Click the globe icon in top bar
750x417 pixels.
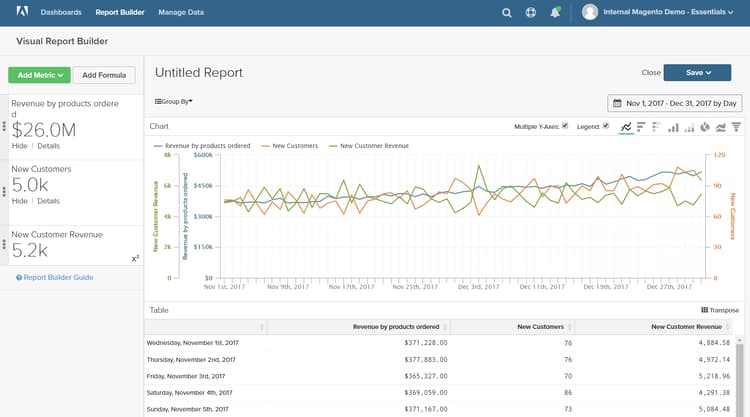[530, 13]
